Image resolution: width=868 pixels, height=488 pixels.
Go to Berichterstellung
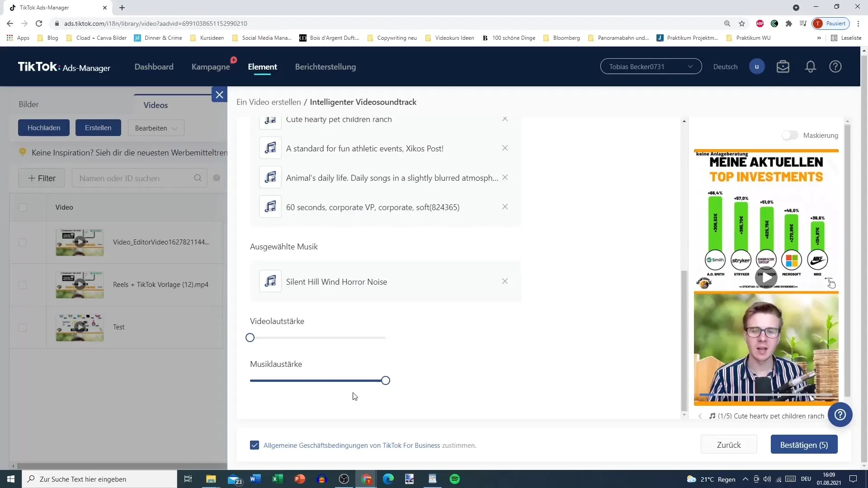[x=325, y=67]
